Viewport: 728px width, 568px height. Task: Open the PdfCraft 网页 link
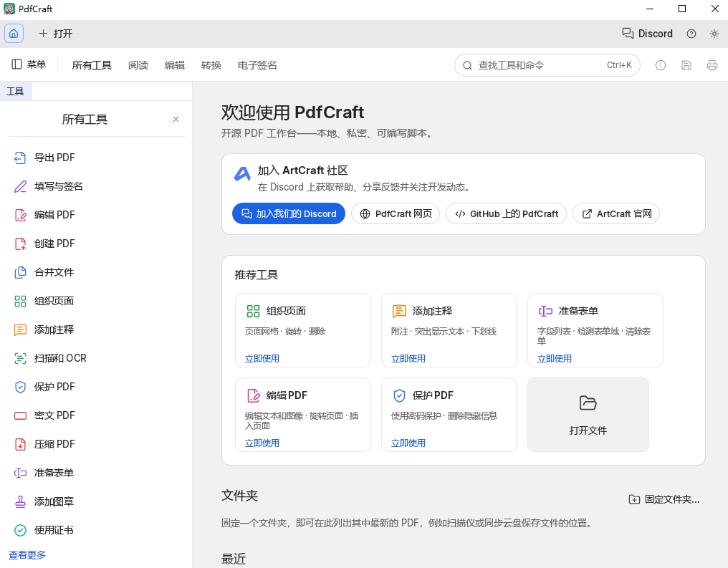[x=396, y=213]
